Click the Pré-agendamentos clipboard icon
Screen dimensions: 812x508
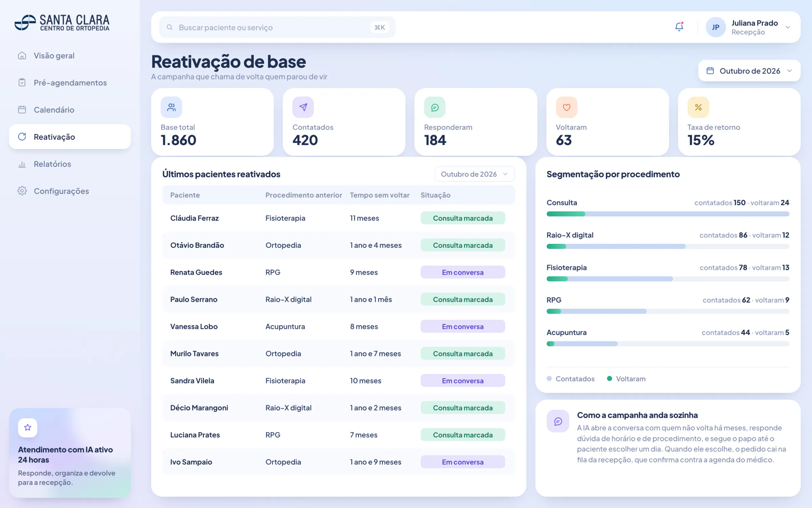pyautogui.click(x=22, y=83)
